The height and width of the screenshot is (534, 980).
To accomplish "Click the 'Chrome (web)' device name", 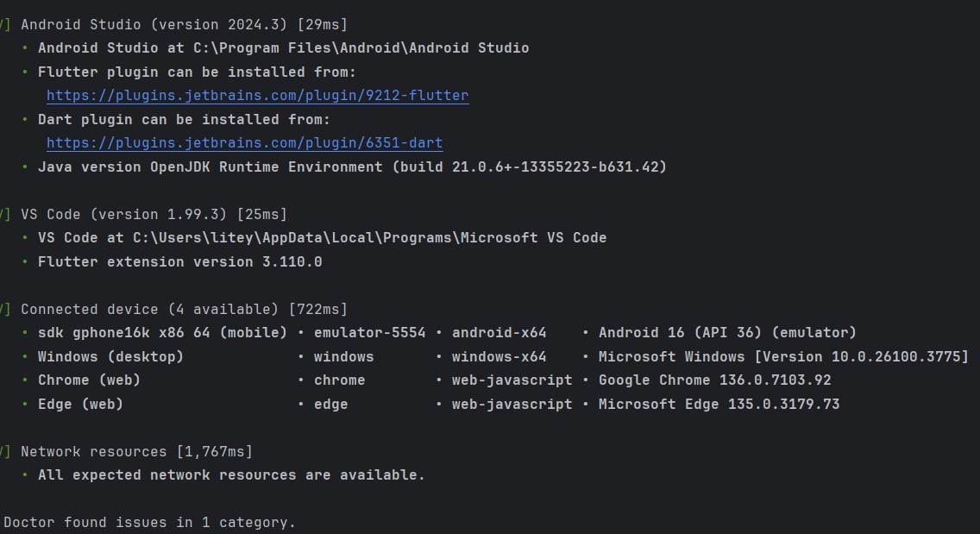I will [x=90, y=380].
